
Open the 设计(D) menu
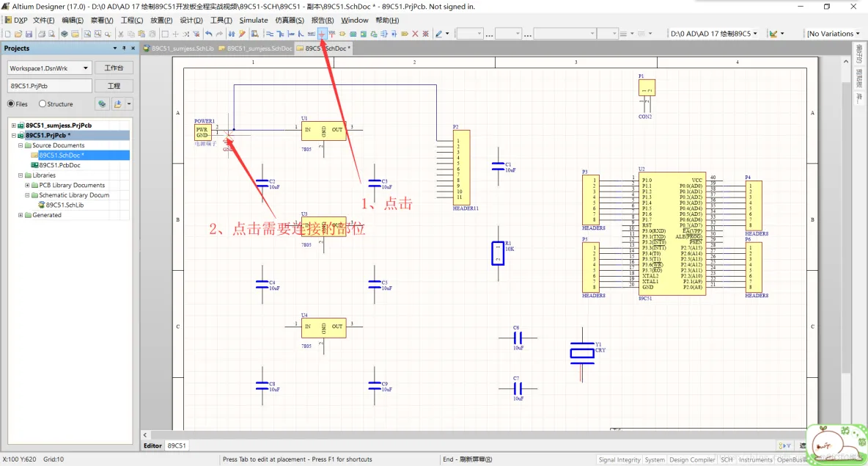click(x=191, y=20)
